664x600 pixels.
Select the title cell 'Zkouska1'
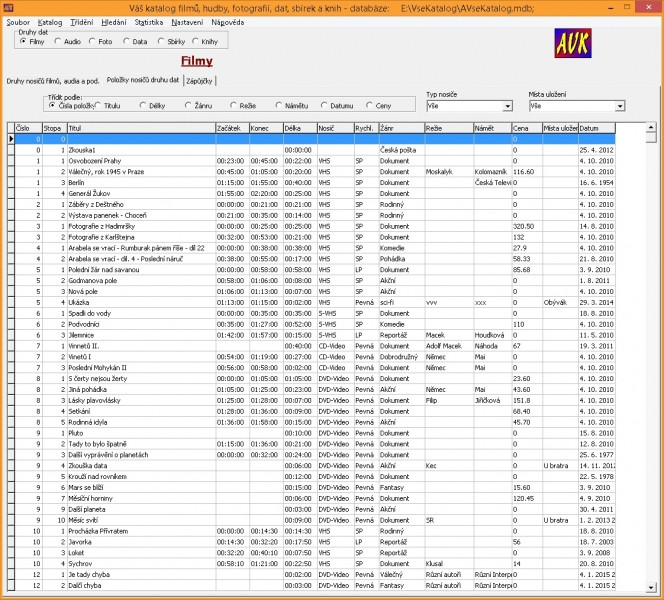coord(141,150)
